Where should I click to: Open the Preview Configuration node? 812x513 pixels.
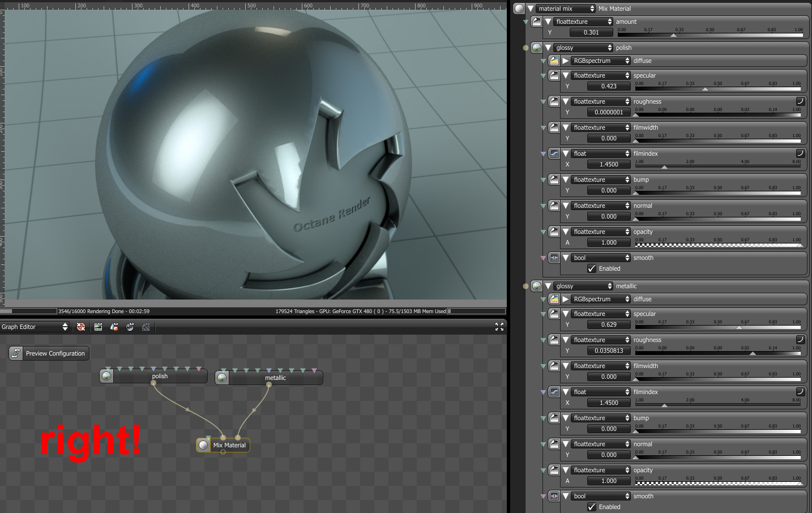pos(49,353)
